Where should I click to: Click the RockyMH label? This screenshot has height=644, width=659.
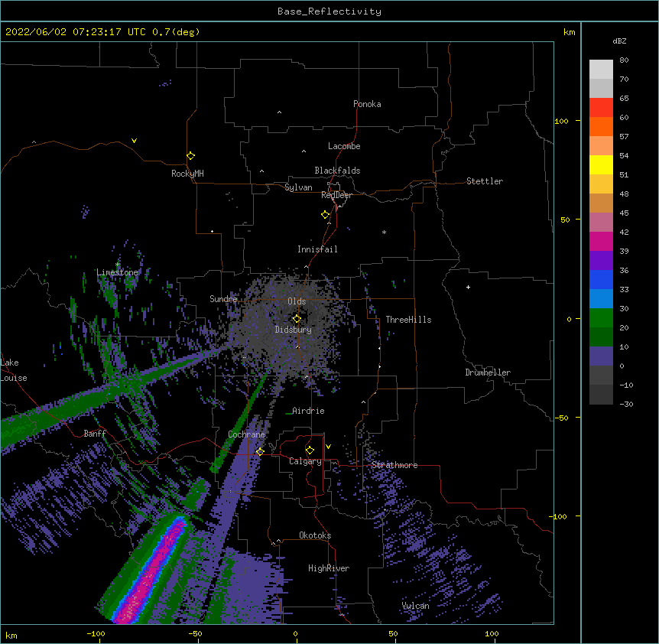(x=187, y=174)
